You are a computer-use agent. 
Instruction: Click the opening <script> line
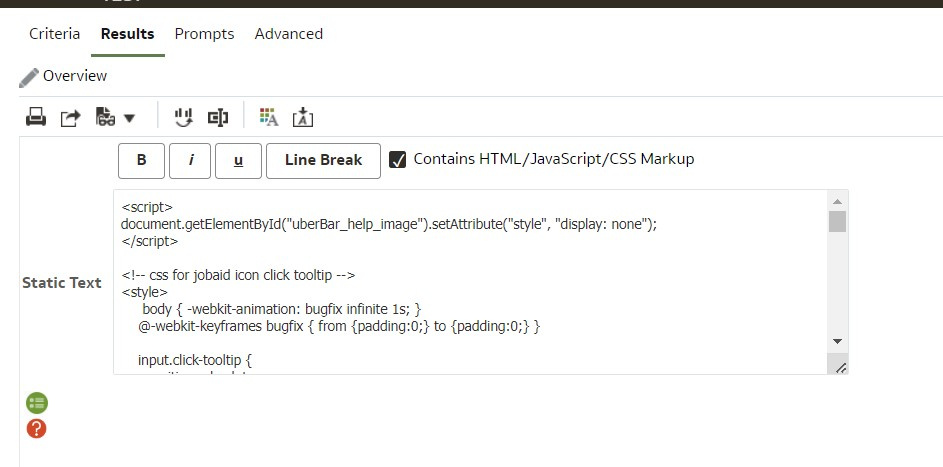click(x=147, y=207)
